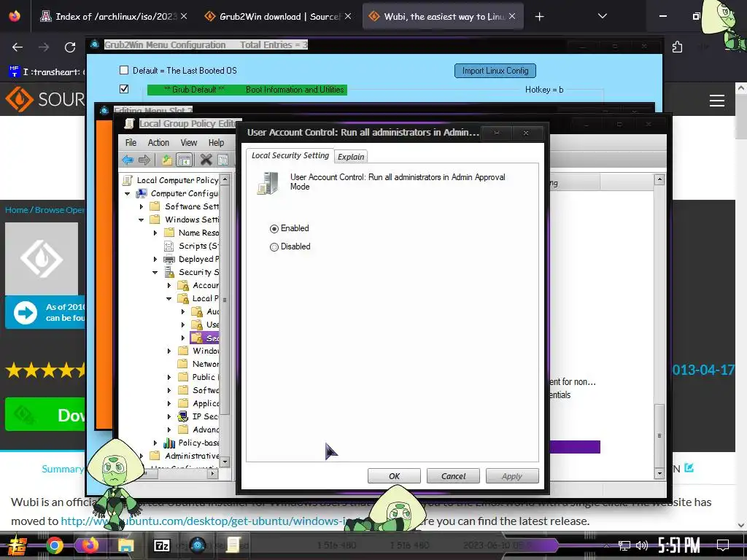Click the Properties icon in Group Policy toolbar
The height and width of the screenshot is (560, 747).
click(222, 160)
